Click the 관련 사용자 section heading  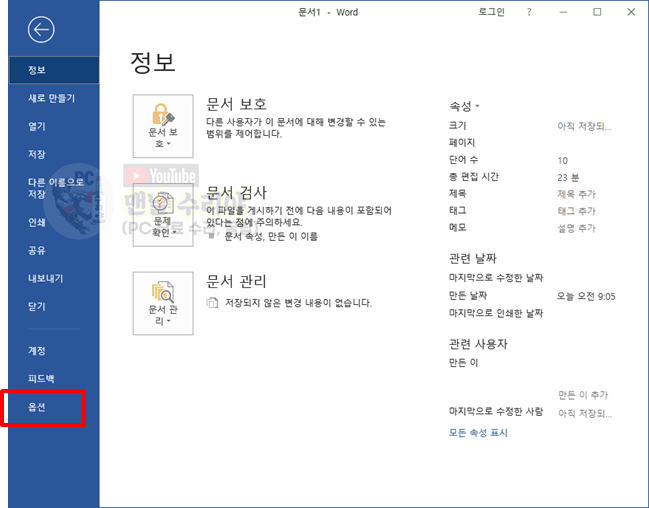coord(478,344)
